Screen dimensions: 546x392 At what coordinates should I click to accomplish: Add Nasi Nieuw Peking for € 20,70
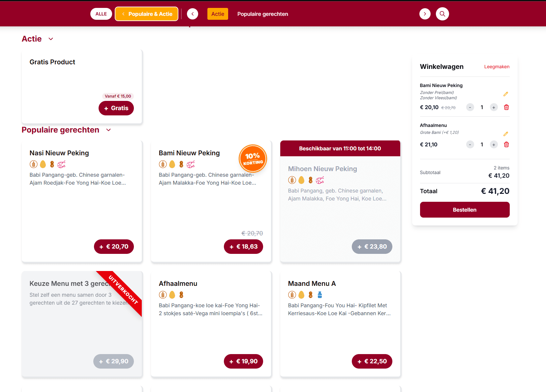tap(114, 247)
